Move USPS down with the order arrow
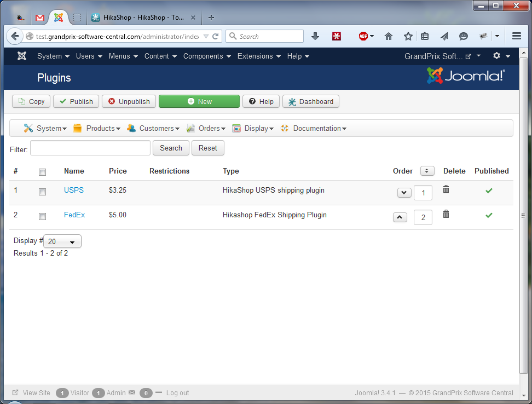 (404, 193)
